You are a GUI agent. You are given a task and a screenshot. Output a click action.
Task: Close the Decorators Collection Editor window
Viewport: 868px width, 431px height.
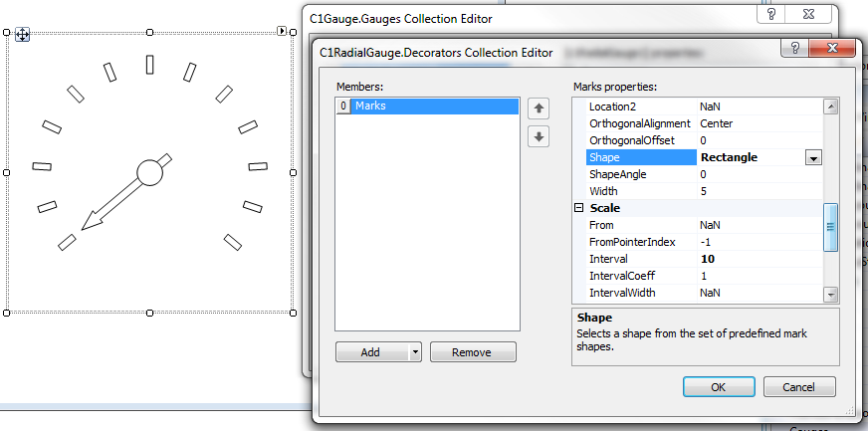pos(834,49)
